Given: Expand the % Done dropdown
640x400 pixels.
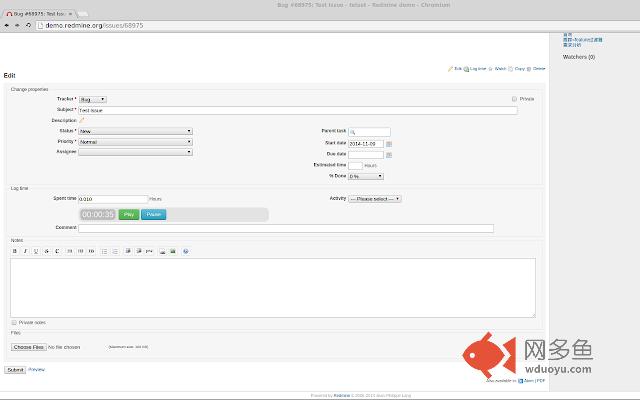Looking at the screenshot, I should 365,176.
